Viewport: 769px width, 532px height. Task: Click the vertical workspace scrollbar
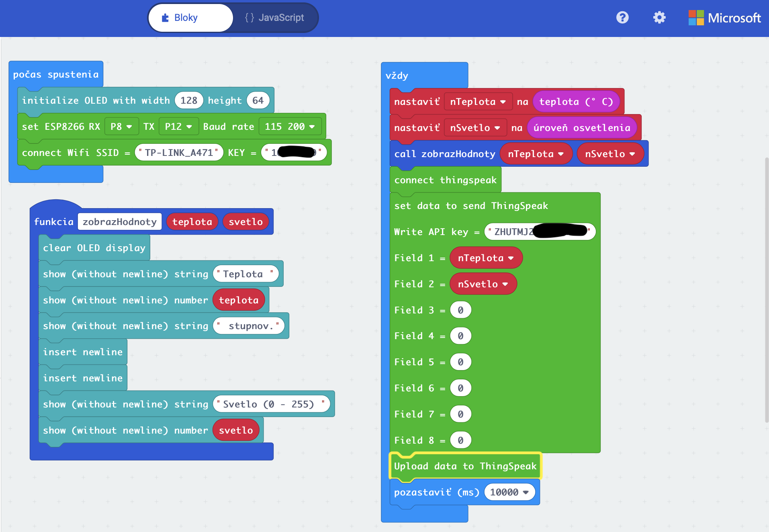pos(766,289)
